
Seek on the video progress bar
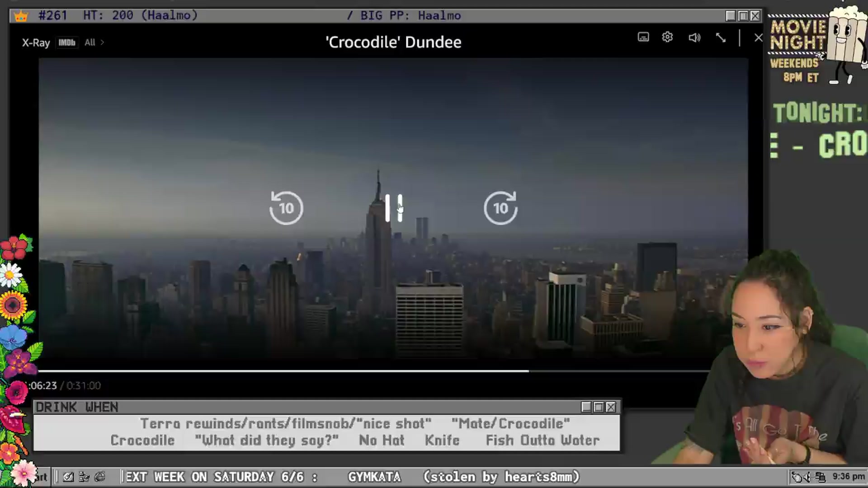coord(374,371)
